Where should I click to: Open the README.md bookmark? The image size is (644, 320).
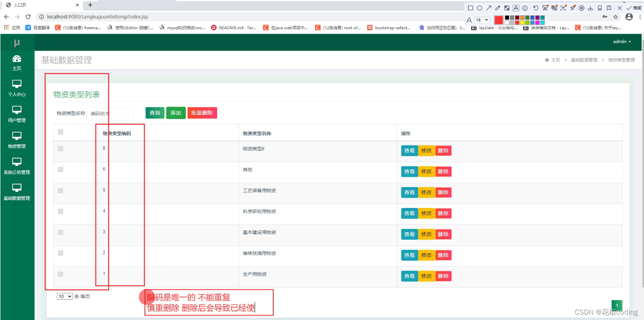pos(234,28)
